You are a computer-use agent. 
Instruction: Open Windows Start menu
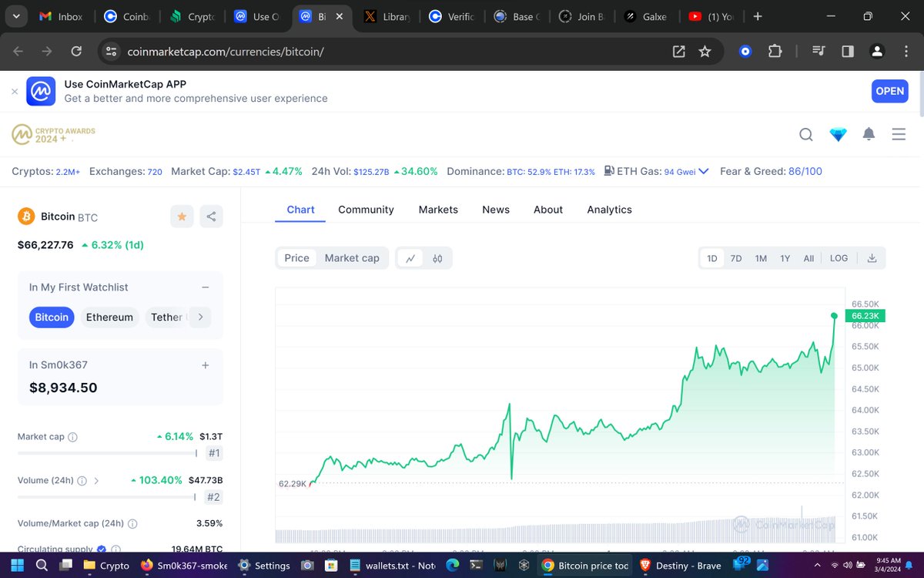pyautogui.click(x=18, y=565)
